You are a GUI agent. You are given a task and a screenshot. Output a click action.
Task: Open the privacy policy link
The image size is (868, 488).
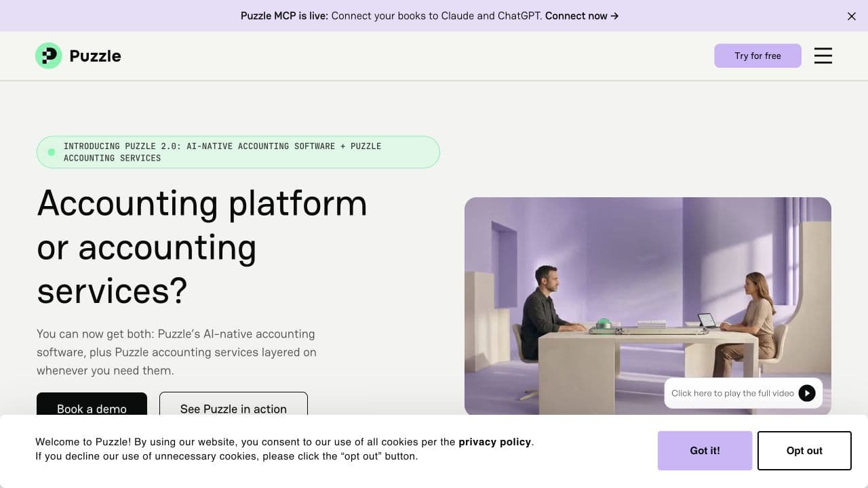pyautogui.click(x=494, y=442)
